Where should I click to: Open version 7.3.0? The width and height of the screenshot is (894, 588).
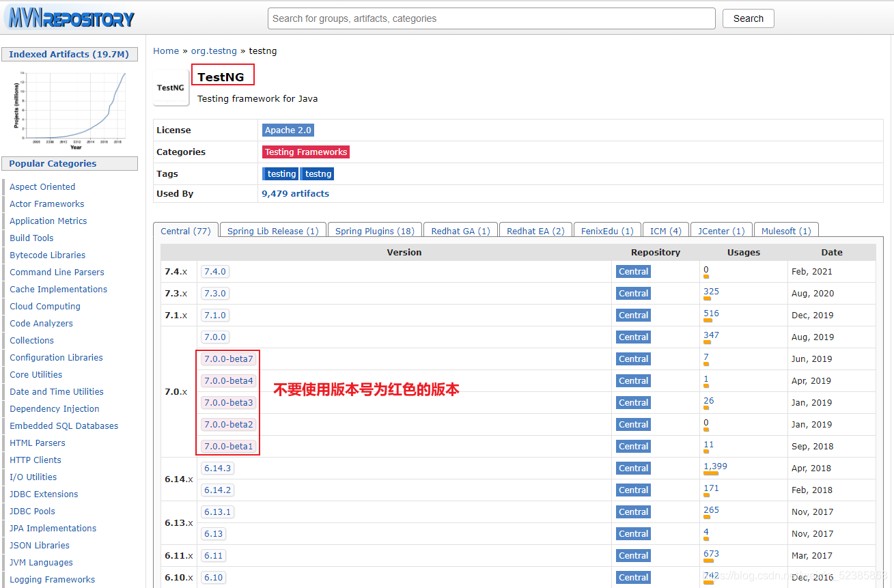[x=214, y=293]
